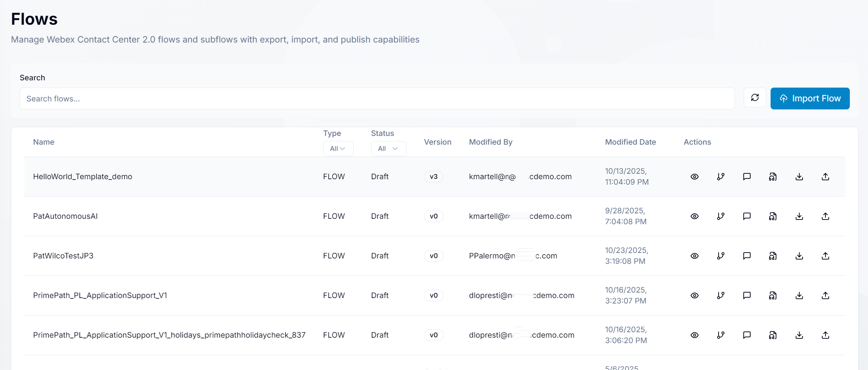Select the HelloWorld_Template_demo flow name

[x=83, y=177]
